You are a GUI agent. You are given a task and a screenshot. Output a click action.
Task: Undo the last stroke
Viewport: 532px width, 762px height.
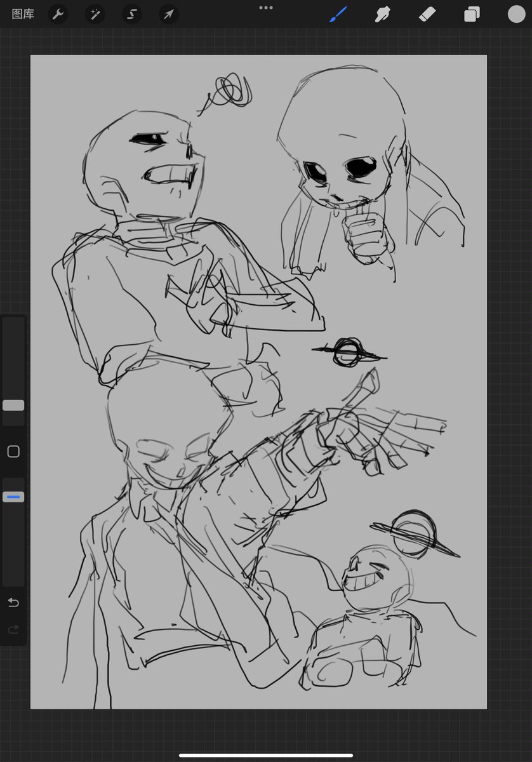pyautogui.click(x=13, y=603)
